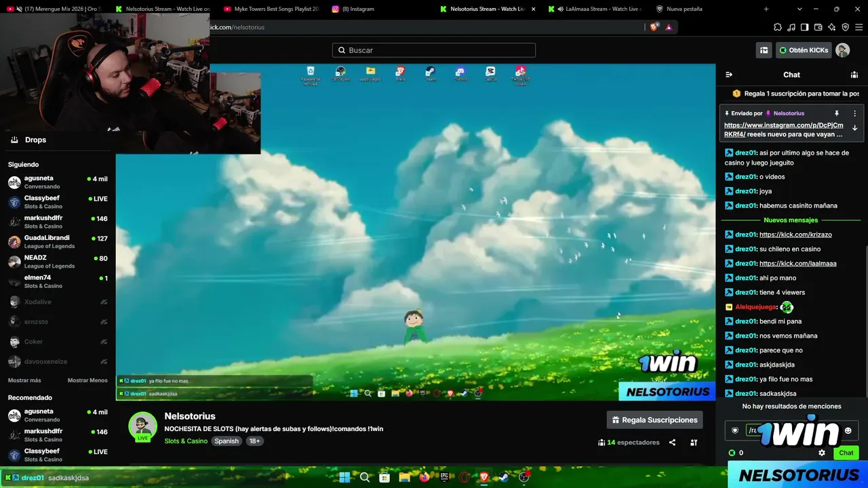The image size is (868, 488).
Task: Click the Nuevos mensajes divider label
Action: point(791,220)
